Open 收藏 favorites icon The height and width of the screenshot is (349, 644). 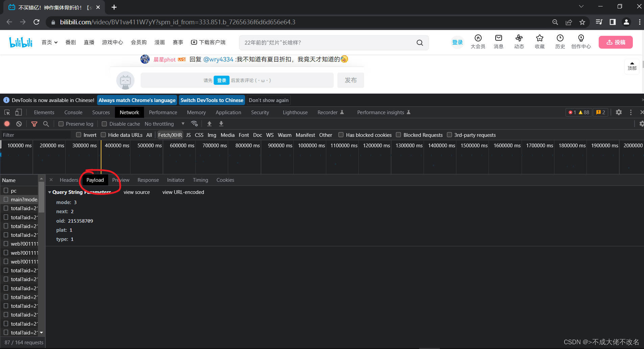(540, 42)
